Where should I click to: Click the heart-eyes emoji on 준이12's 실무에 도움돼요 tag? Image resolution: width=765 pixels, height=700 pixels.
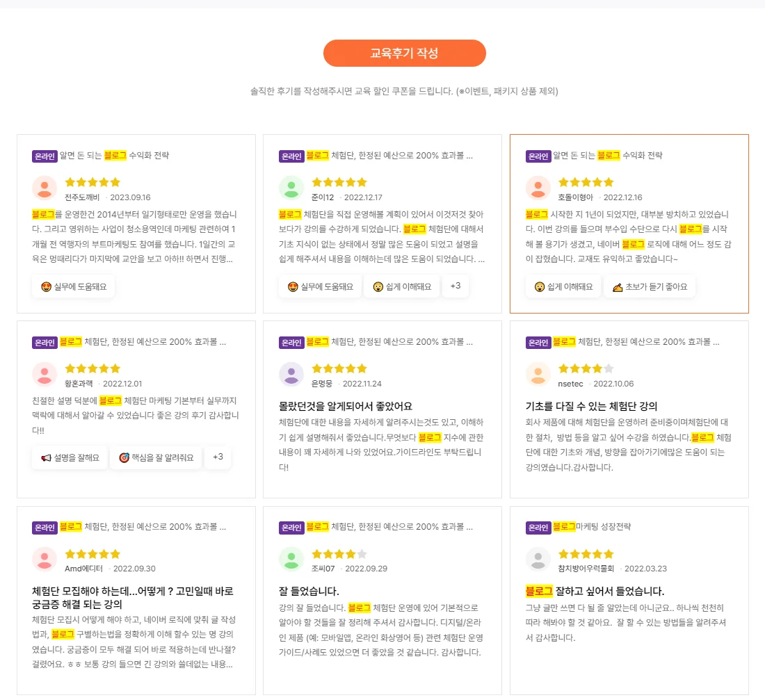click(290, 286)
